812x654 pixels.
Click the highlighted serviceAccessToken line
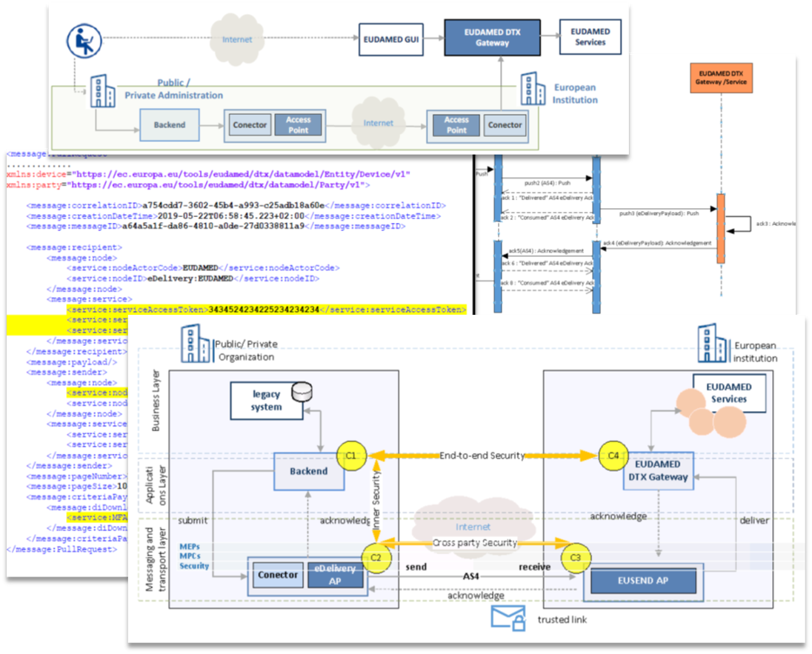click(x=266, y=310)
